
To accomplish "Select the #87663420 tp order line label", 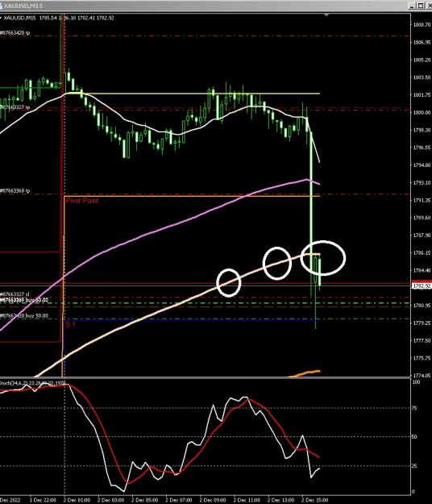I will pyautogui.click(x=15, y=33).
